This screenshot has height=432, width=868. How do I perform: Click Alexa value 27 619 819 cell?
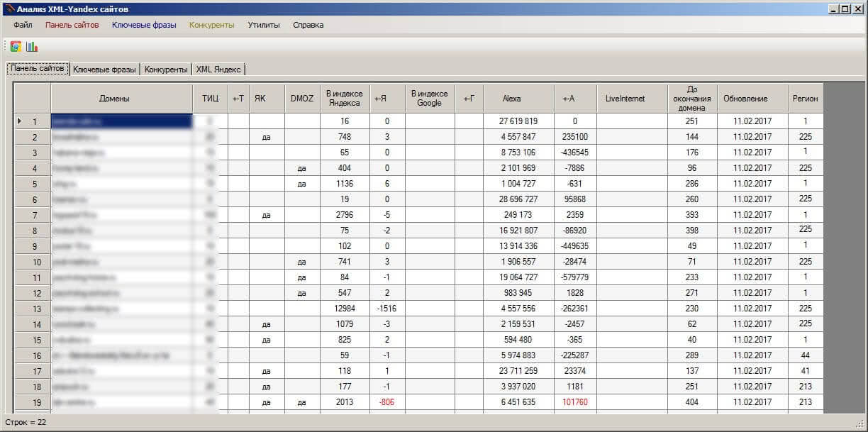(x=518, y=121)
